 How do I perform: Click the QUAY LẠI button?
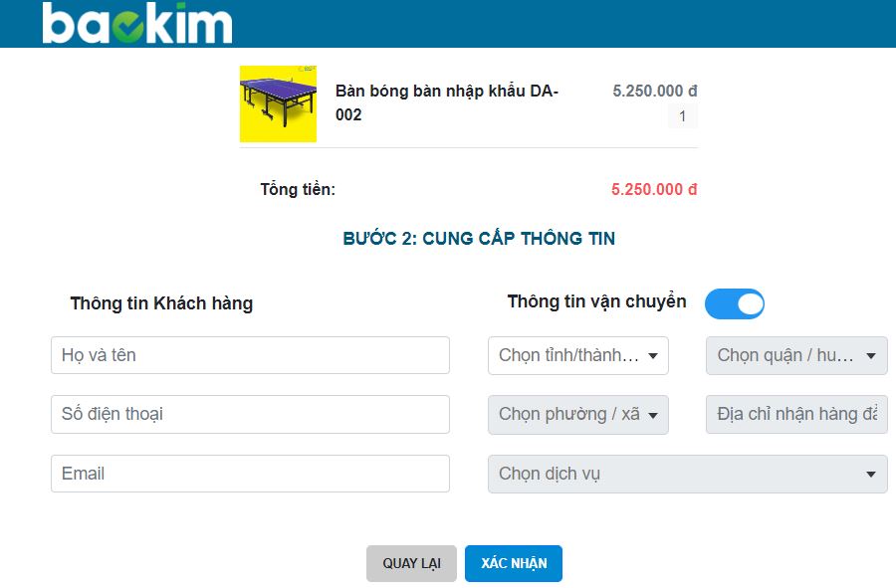tap(411, 563)
